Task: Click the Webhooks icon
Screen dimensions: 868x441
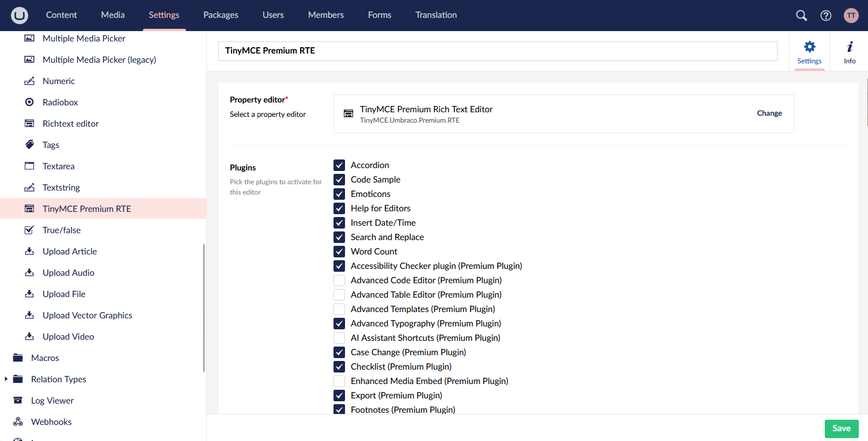Action: click(18, 422)
